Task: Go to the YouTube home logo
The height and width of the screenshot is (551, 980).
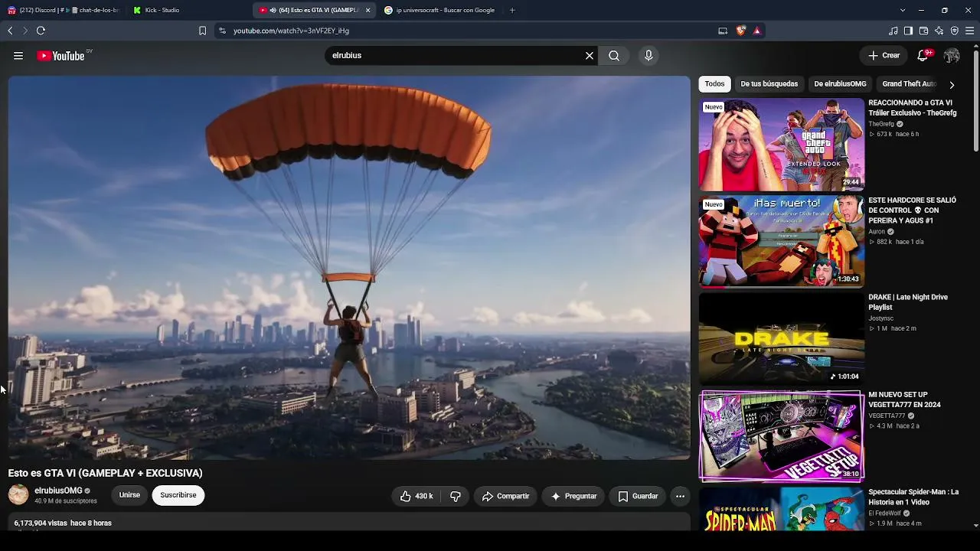Action: point(60,56)
